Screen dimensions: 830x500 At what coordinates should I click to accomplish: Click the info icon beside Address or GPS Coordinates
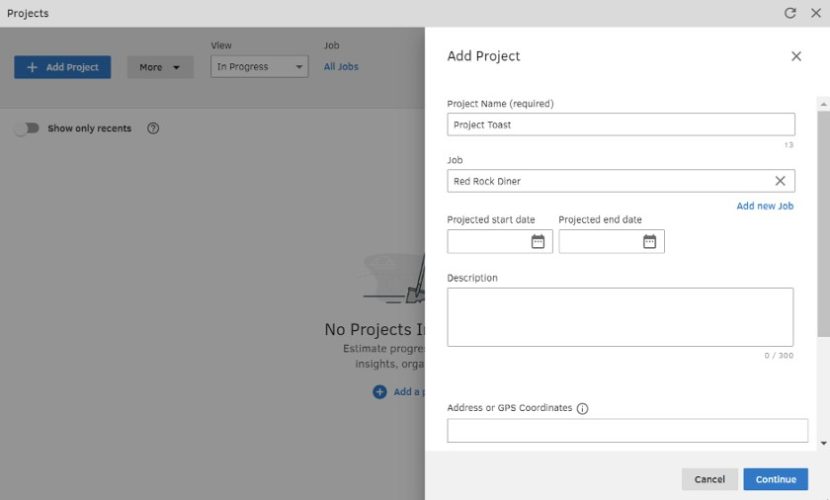582,408
